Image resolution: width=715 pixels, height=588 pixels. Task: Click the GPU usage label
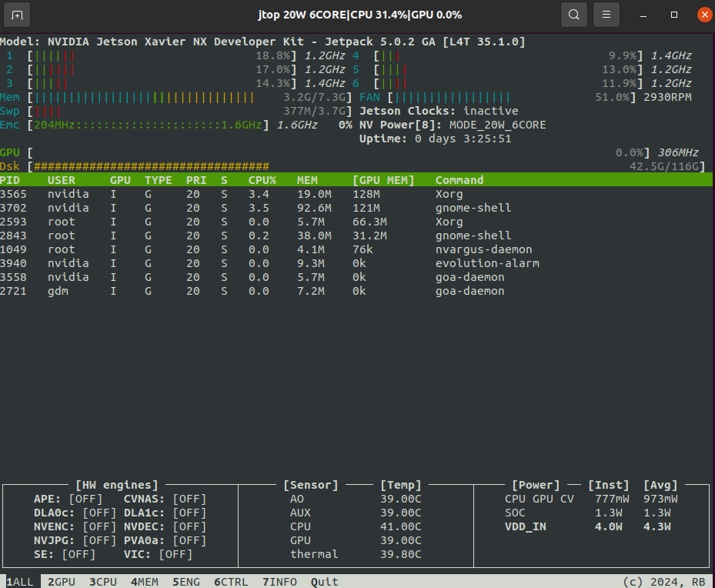click(x=10, y=152)
